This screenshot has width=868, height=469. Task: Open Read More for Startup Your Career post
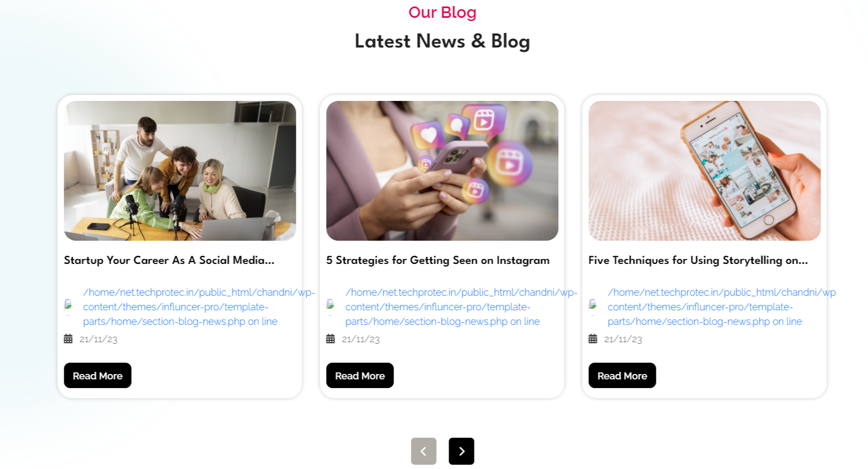[98, 376]
